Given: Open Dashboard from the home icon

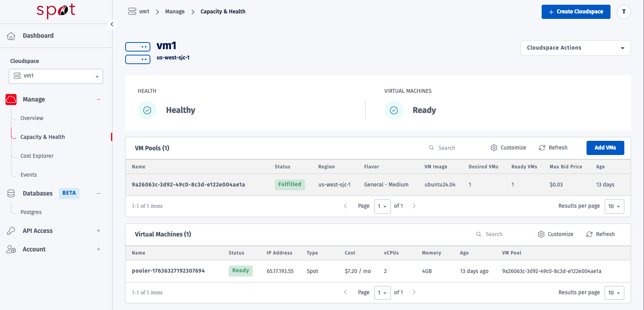Looking at the screenshot, I should (x=11, y=36).
